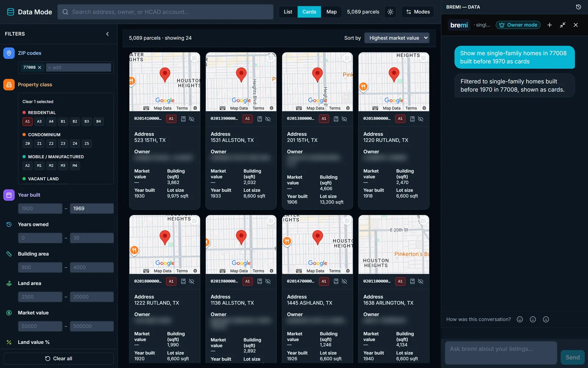Viewport: 588px width, 368px height.
Task: Click the red map pin on 201 15TH card
Action: pos(318,75)
